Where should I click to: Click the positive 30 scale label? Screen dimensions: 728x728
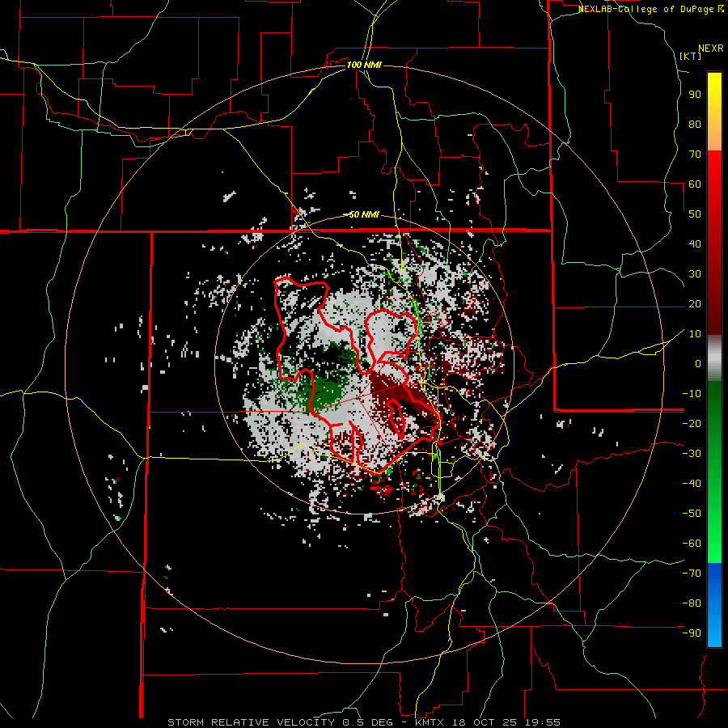tap(695, 274)
